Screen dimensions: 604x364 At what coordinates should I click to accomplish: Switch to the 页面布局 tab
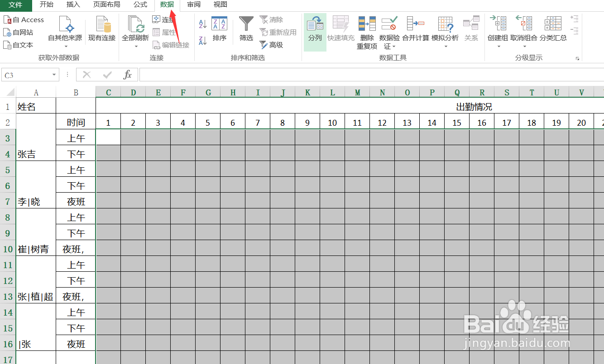coord(107,5)
